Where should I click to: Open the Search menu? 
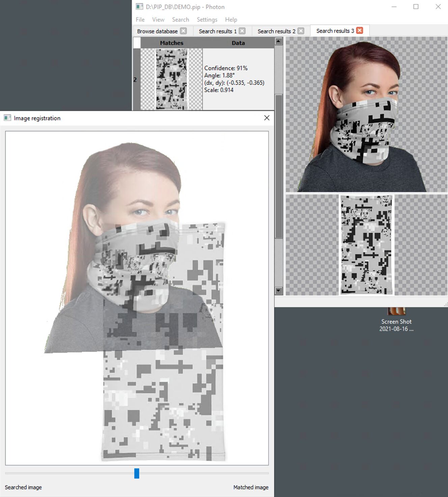(x=180, y=20)
